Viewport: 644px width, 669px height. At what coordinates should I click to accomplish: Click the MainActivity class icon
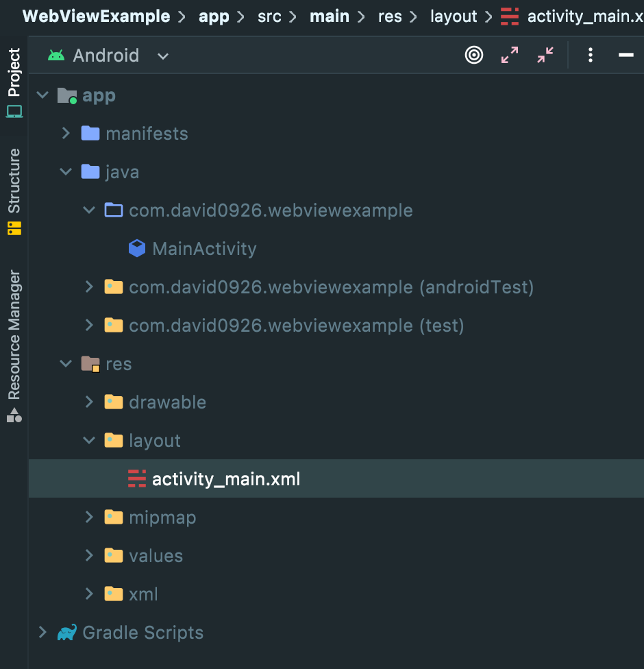[x=137, y=248]
